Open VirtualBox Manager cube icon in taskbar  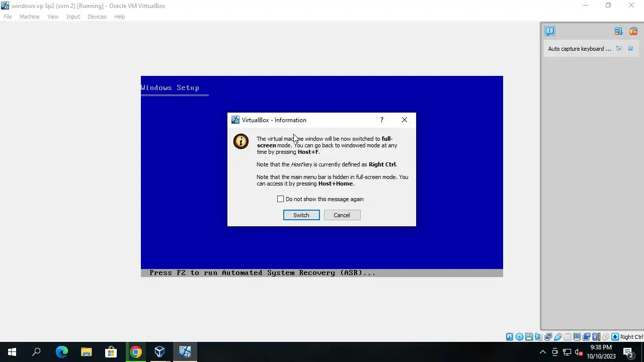(159, 352)
